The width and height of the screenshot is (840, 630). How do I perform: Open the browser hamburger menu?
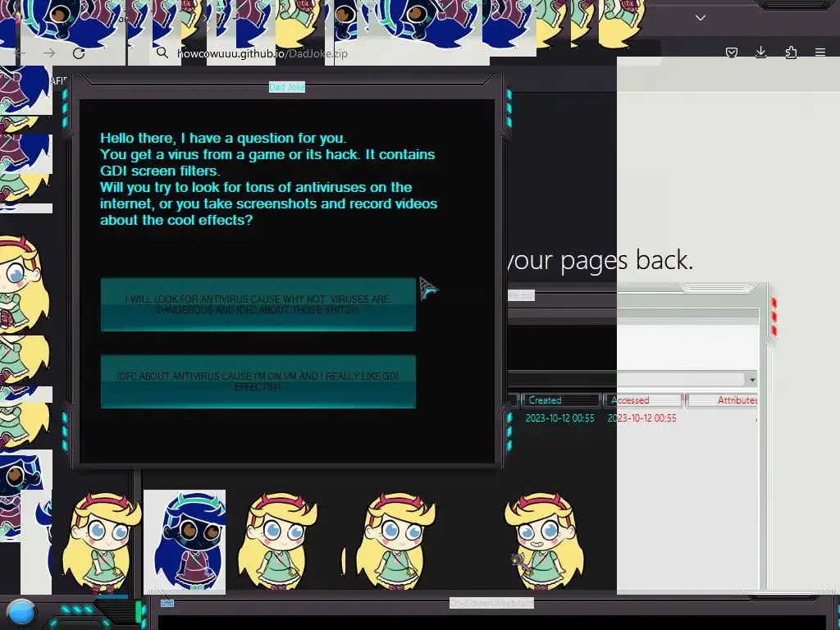point(820,52)
